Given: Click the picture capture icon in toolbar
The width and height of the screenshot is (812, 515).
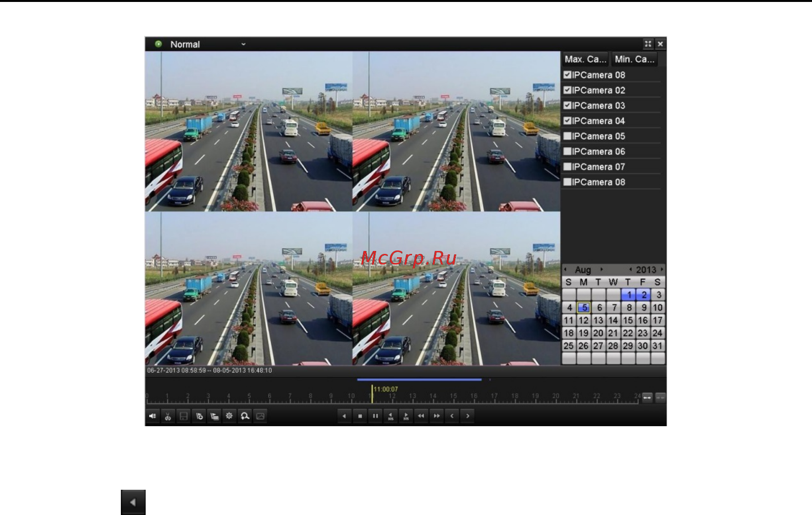Looking at the screenshot, I should (261, 416).
